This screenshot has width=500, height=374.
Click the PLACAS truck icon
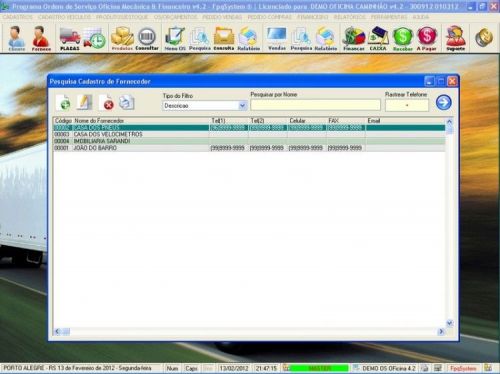tap(70, 39)
